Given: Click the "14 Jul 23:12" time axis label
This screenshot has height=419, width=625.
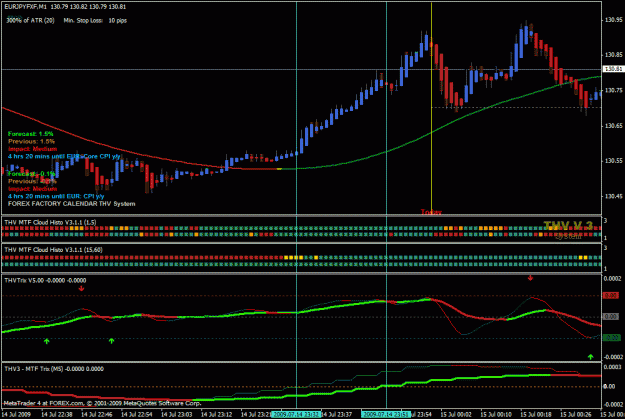Looking at the screenshot, I should point(217,415).
